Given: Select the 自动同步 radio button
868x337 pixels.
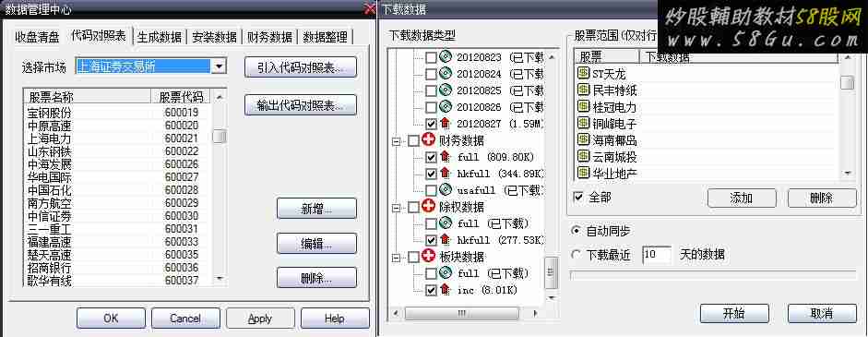Looking at the screenshot, I should 576,231.
